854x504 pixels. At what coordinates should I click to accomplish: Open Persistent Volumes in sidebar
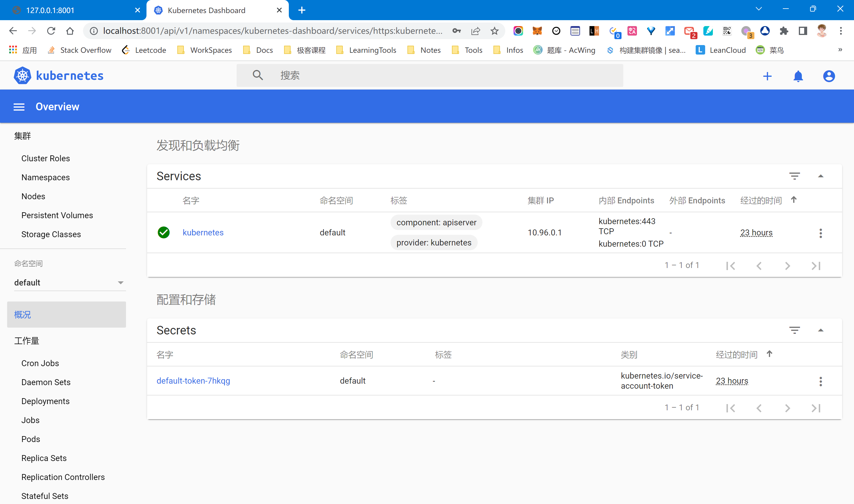click(57, 215)
